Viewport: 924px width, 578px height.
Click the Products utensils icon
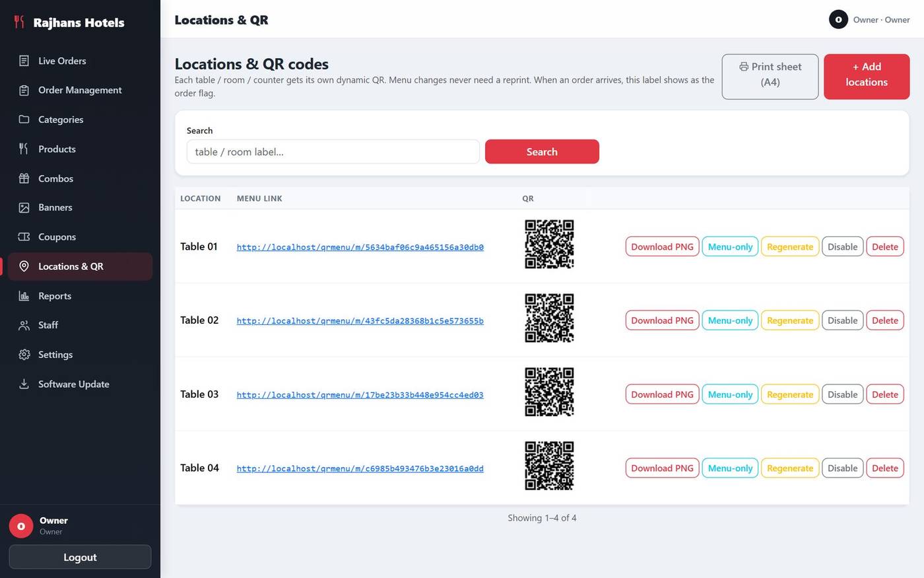[24, 149]
